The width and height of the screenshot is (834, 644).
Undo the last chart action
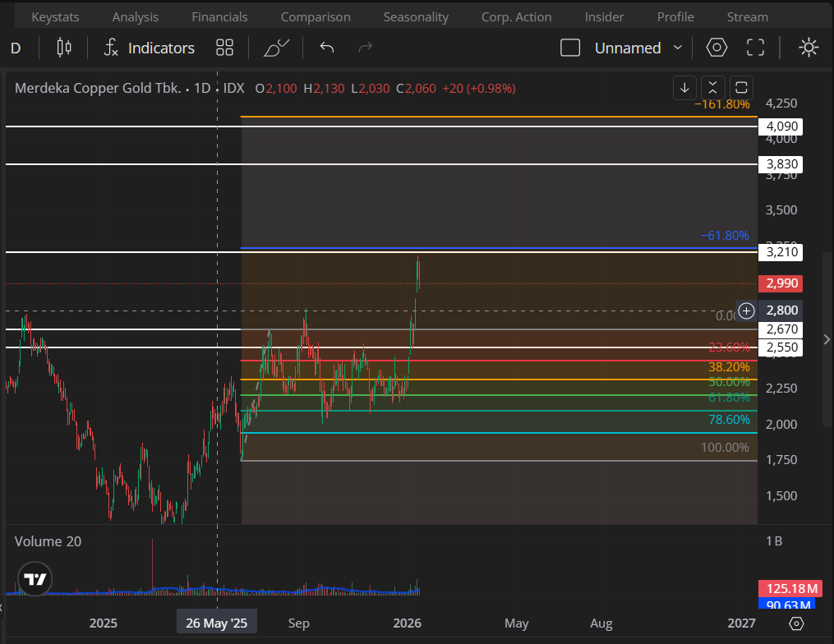[x=327, y=48]
